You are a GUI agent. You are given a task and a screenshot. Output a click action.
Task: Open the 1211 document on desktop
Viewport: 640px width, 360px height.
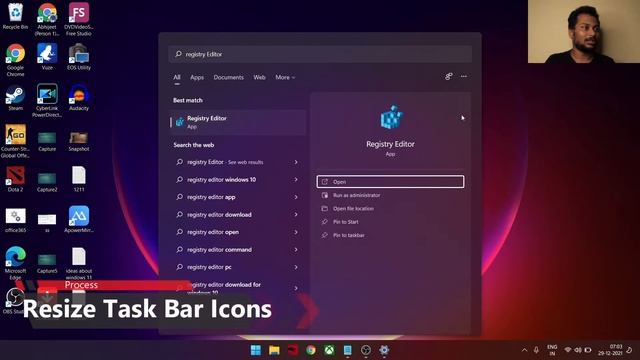pos(79,179)
